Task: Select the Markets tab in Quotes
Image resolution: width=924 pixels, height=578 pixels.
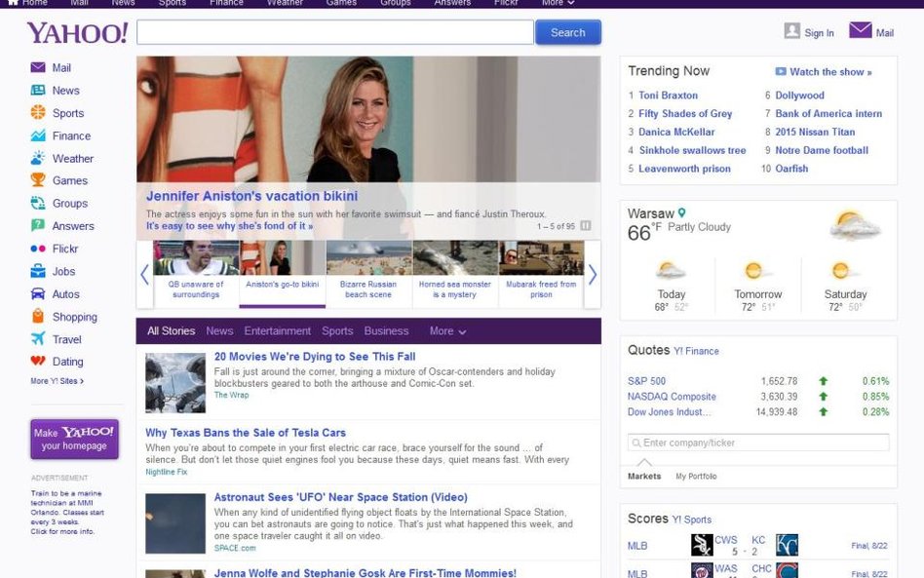Action: pos(644,476)
